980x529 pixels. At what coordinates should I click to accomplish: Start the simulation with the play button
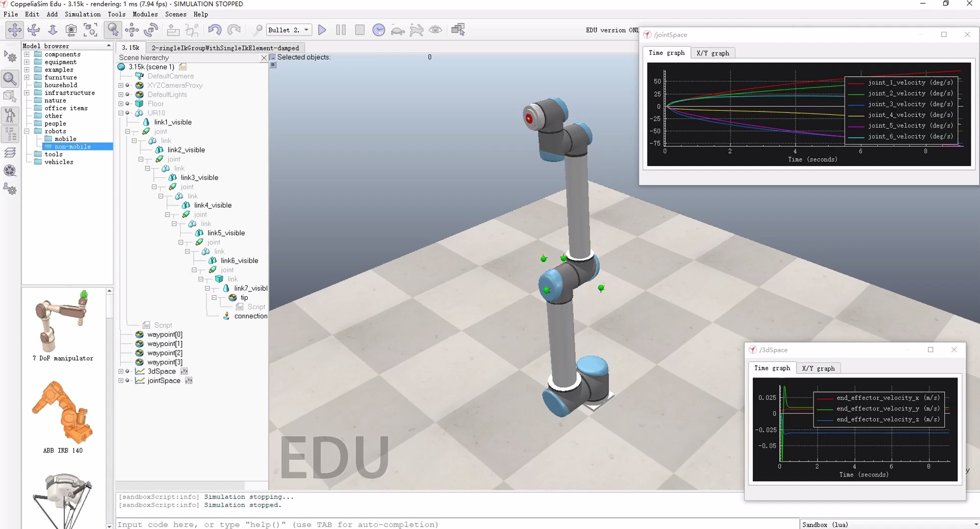click(x=322, y=30)
